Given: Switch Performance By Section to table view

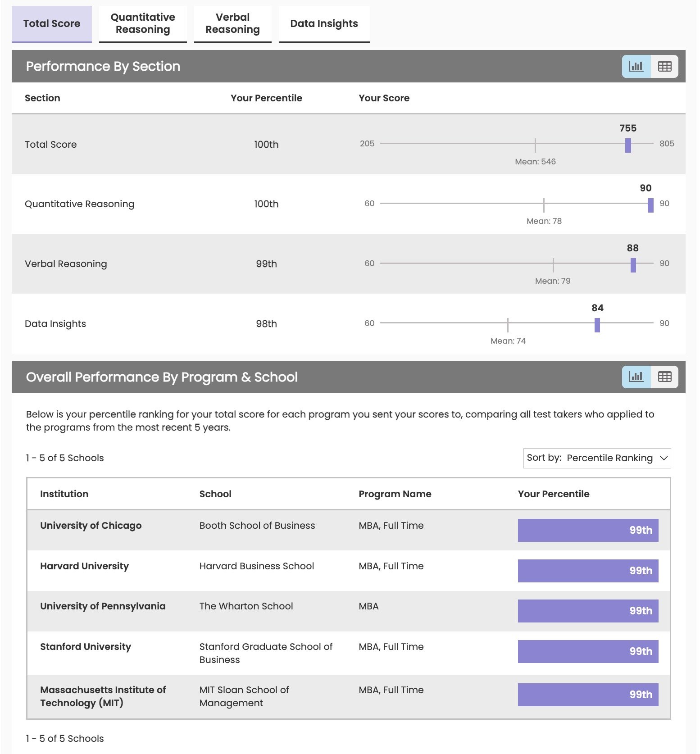Looking at the screenshot, I should [x=664, y=66].
